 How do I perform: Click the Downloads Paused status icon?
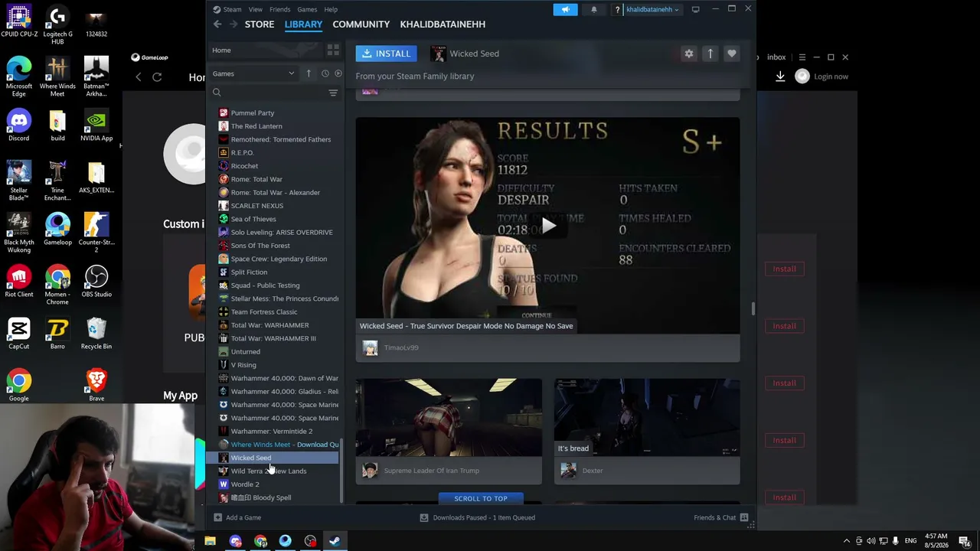point(423,517)
